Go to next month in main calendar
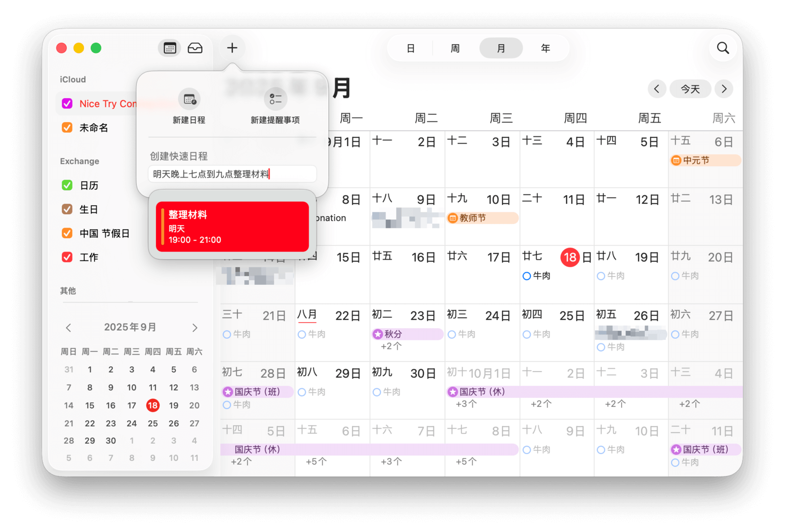 [x=724, y=89]
